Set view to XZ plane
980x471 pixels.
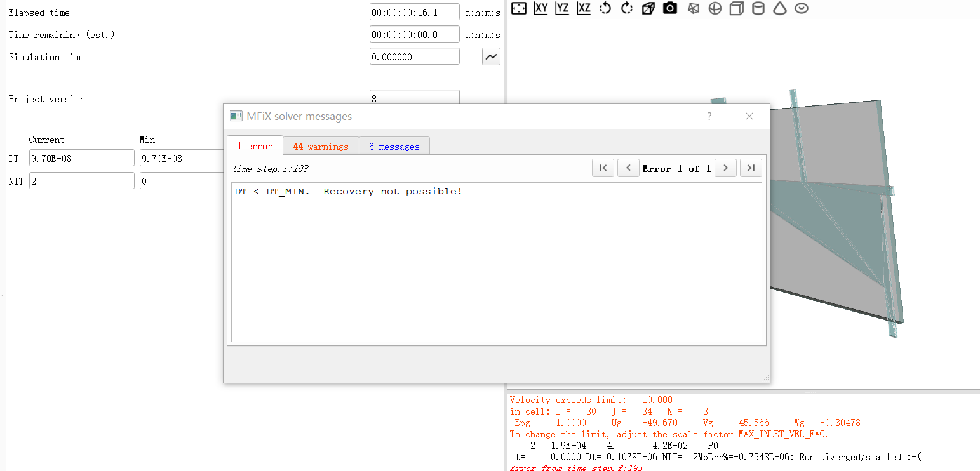pos(584,8)
